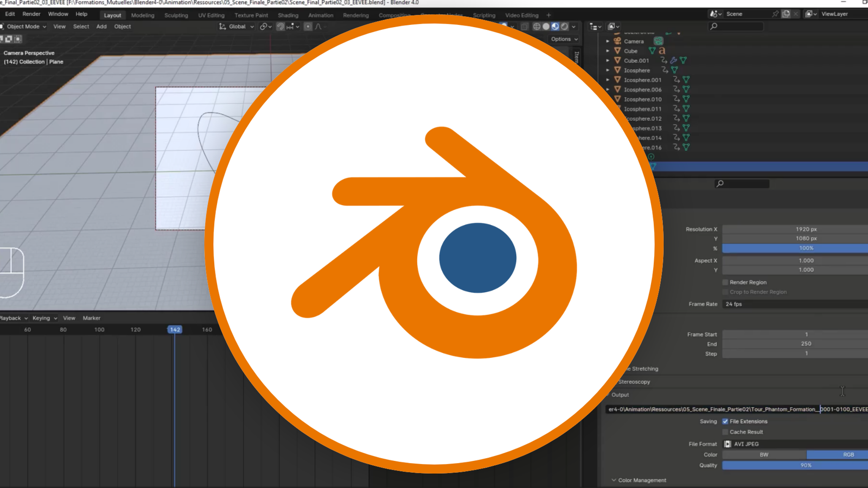The image size is (868, 488).
Task: Select wireframe viewport shading
Action: (x=537, y=26)
